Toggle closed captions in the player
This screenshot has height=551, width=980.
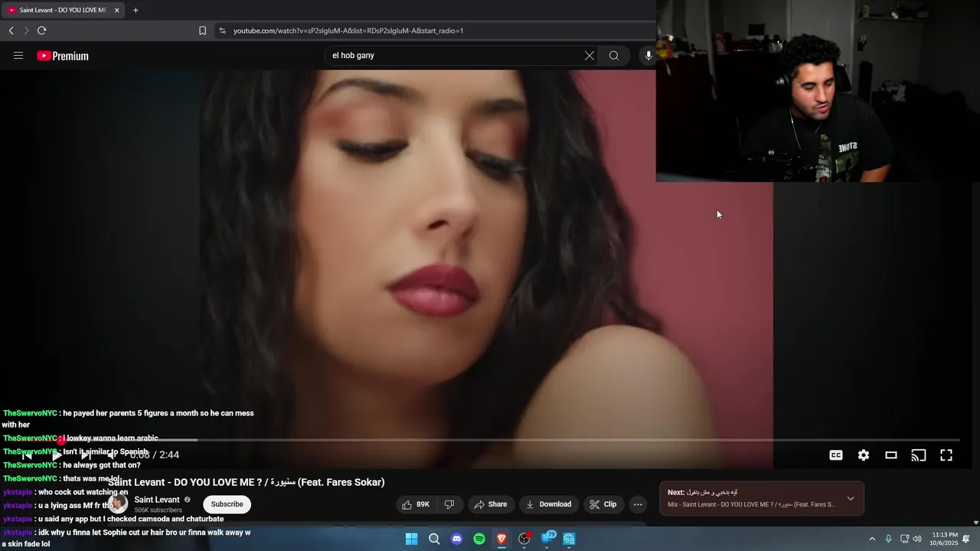836,455
